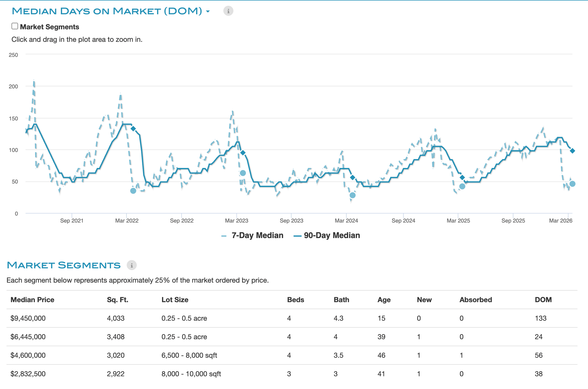Screen dimensions: 588x389
Task: Select the $2,832,500 segment row
Action: click(x=28, y=374)
